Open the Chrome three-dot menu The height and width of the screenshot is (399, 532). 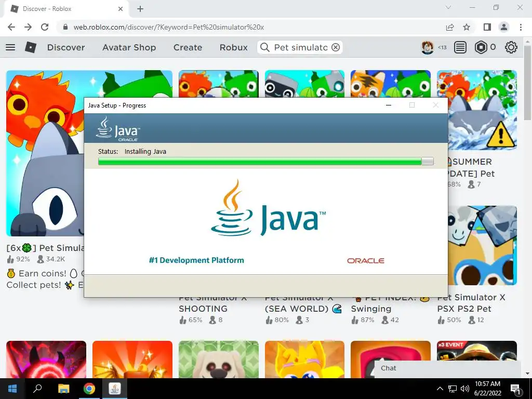click(x=521, y=27)
